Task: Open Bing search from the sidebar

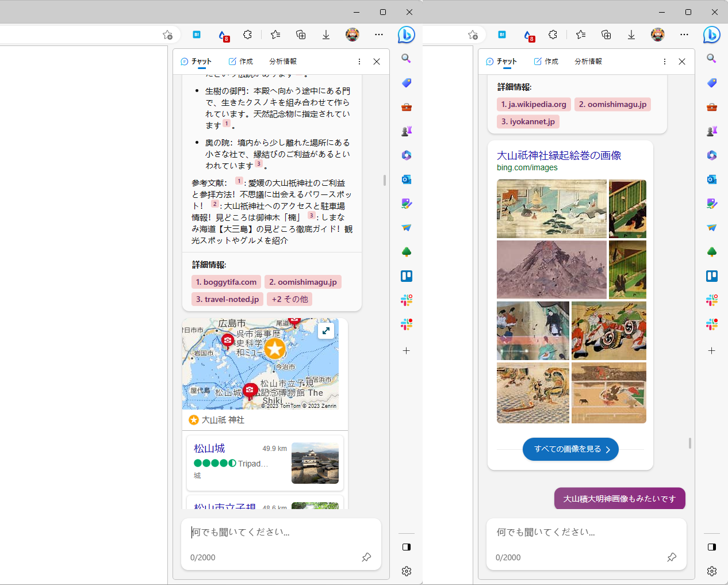Action: (407, 58)
